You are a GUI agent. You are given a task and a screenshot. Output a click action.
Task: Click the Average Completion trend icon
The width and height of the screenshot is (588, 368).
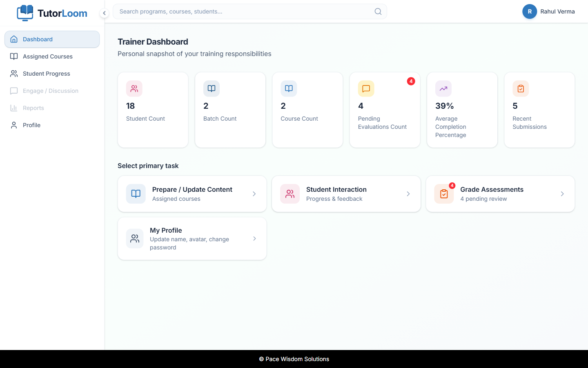pos(443,88)
